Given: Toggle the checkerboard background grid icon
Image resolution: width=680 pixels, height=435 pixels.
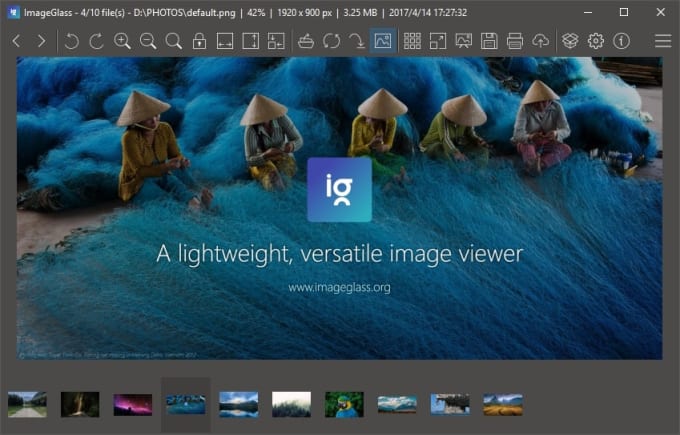Looking at the screenshot, I should [412, 41].
